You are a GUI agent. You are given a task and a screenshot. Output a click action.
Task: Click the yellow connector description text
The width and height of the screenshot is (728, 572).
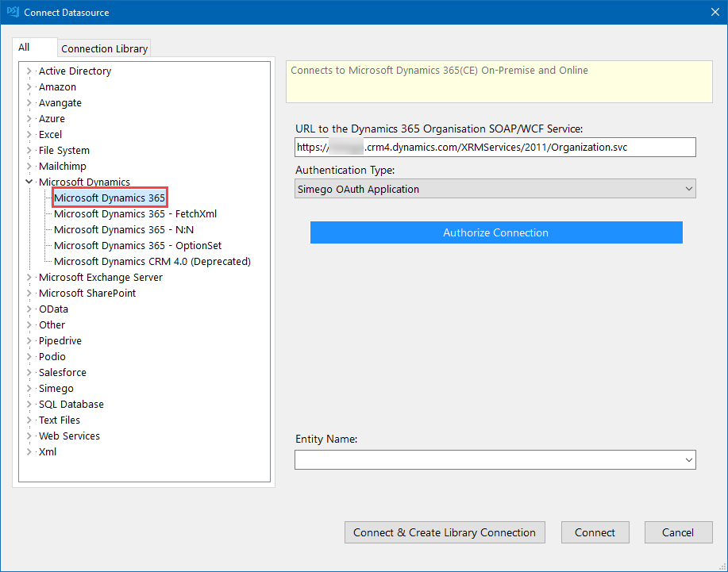click(439, 70)
